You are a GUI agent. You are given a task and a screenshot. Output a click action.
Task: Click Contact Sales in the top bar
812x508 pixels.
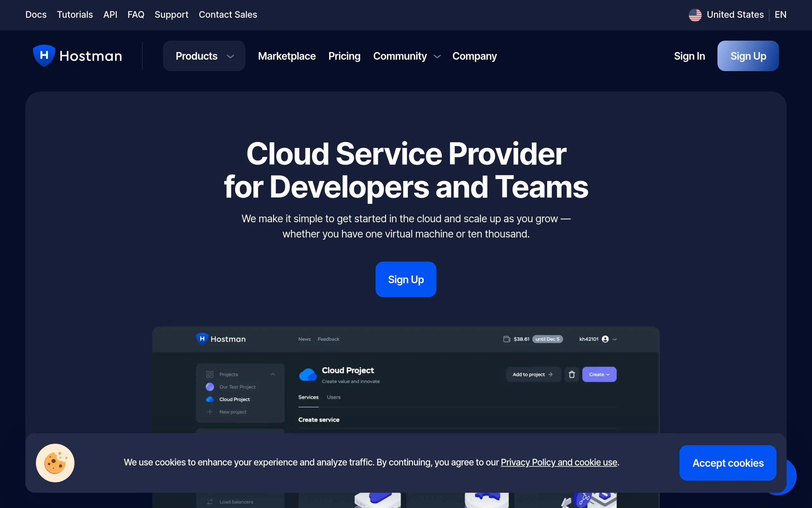tap(228, 15)
